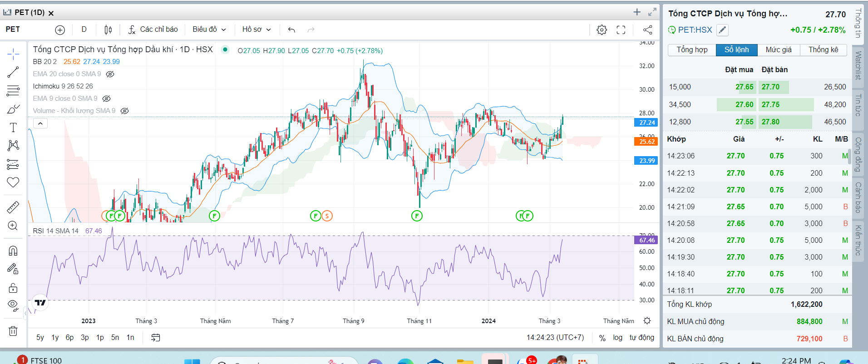Switch to the Tổng hợp tab

[x=692, y=50]
